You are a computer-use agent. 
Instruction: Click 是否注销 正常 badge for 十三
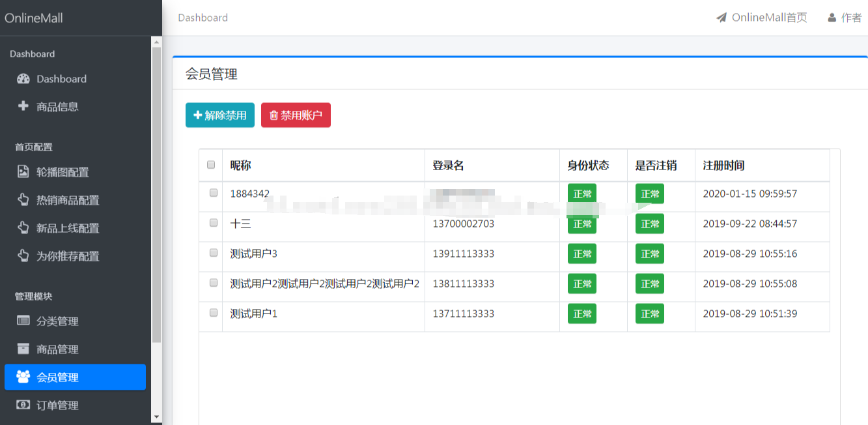[x=650, y=224]
